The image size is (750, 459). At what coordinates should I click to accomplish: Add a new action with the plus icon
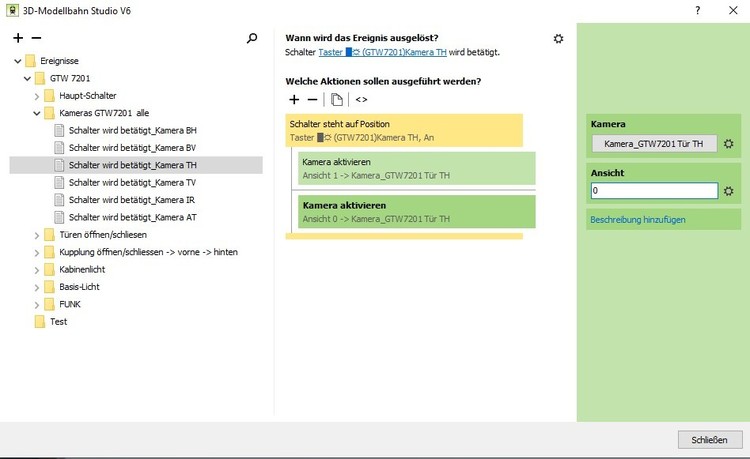294,99
